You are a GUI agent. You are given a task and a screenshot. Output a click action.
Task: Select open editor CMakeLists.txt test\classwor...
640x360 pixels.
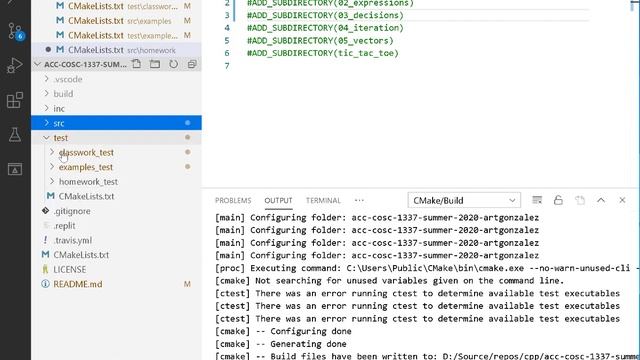click(116, 6)
